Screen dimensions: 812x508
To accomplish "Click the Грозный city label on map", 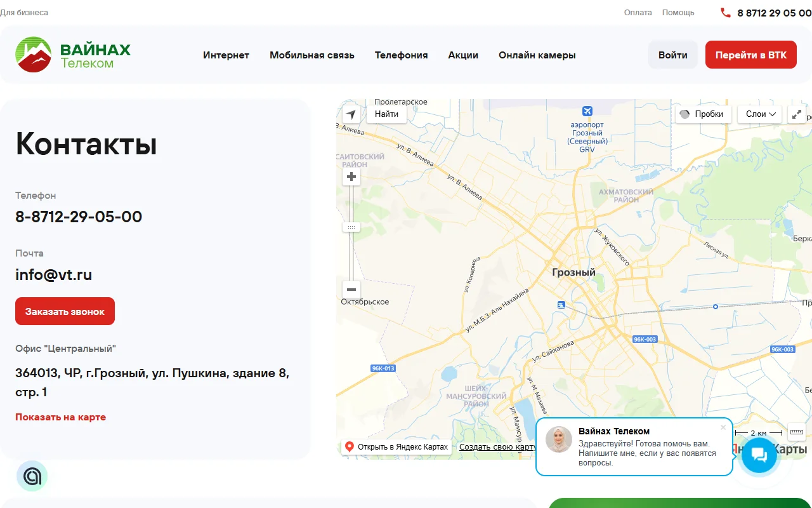I will pos(573,272).
